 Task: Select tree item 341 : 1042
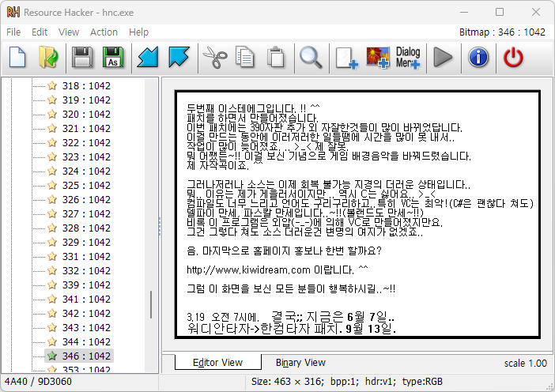click(x=86, y=299)
